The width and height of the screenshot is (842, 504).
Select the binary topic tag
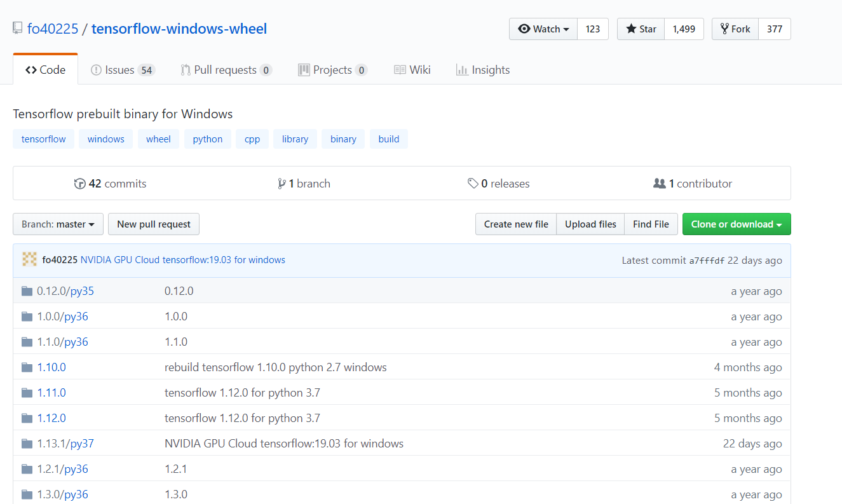(x=343, y=139)
